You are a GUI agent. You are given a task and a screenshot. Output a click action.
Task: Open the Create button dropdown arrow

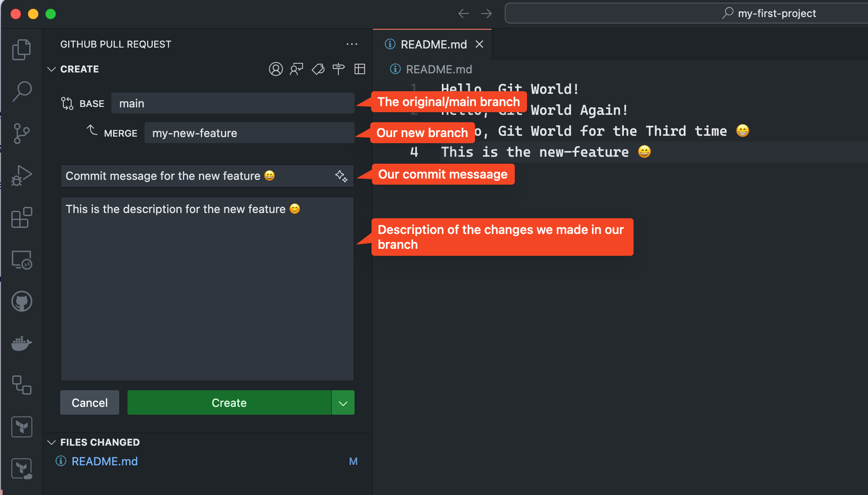tap(343, 403)
